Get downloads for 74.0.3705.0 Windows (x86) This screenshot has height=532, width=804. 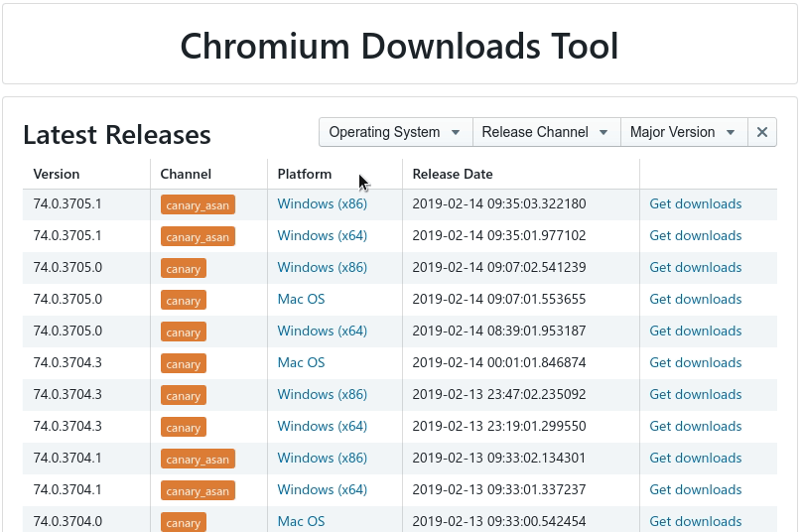(x=695, y=268)
